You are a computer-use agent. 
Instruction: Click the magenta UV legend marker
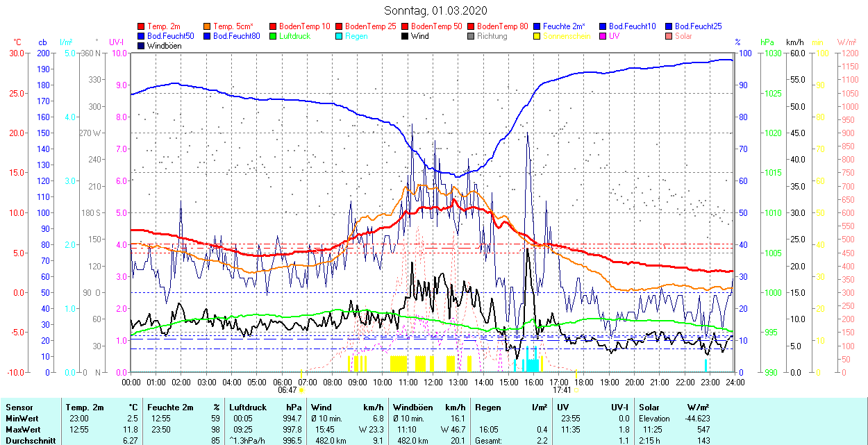(x=604, y=36)
